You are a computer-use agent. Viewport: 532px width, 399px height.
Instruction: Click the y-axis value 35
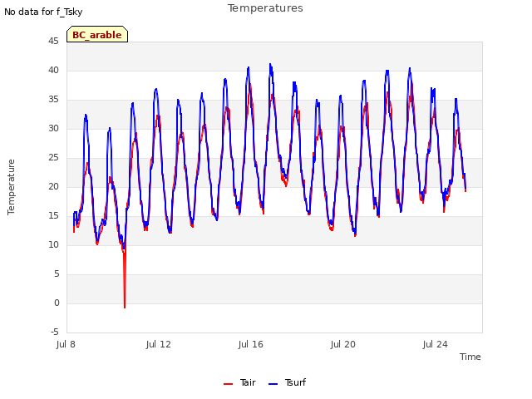click(x=53, y=100)
